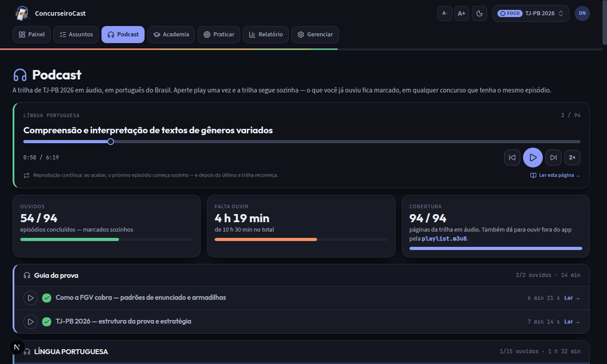Click the '4 h 19 min' remaining time
The image size is (607, 364).
pos(242,219)
